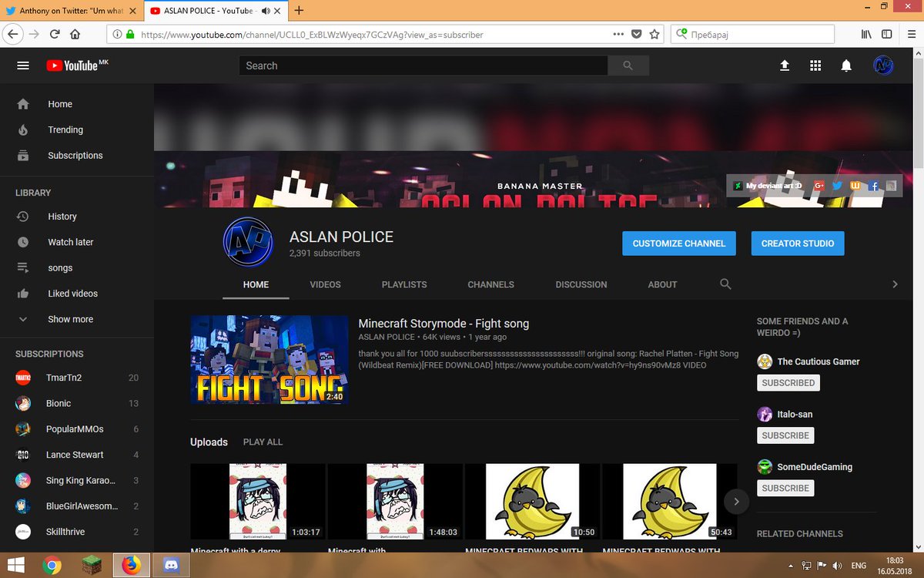Open the ABOUT channel tab
Image resolution: width=924 pixels, height=578 pixels.
point(662,284)
